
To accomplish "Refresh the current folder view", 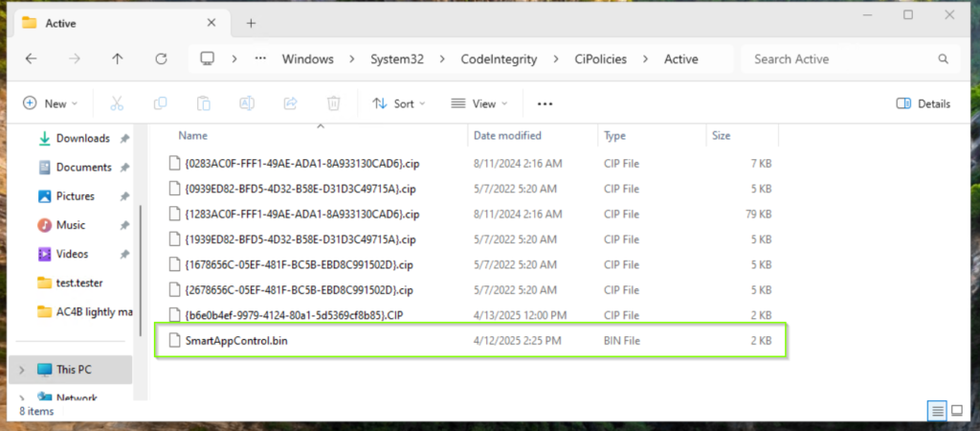I will coord(161,58).
